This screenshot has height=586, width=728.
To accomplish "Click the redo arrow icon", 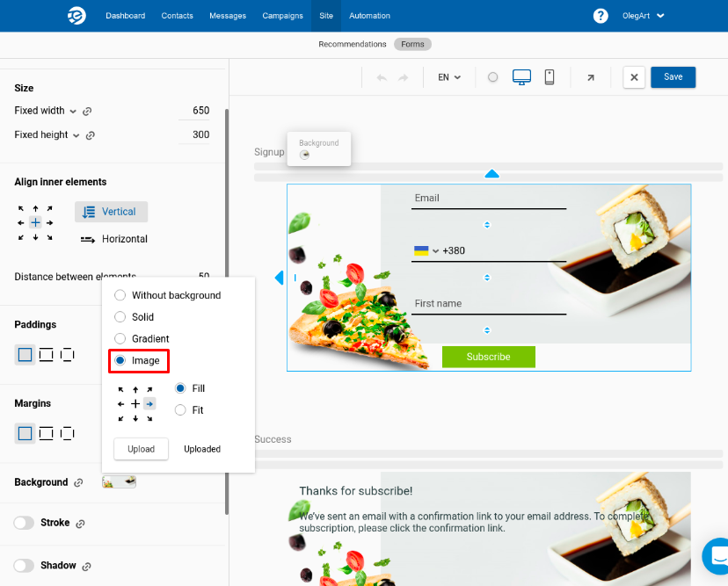I will [403, 77].
